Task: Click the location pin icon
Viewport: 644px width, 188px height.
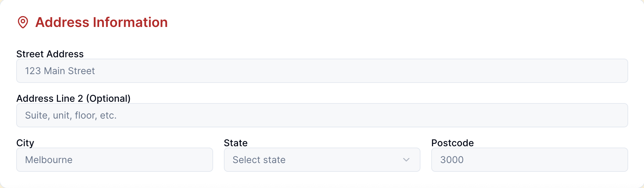Action: [23, 22]
